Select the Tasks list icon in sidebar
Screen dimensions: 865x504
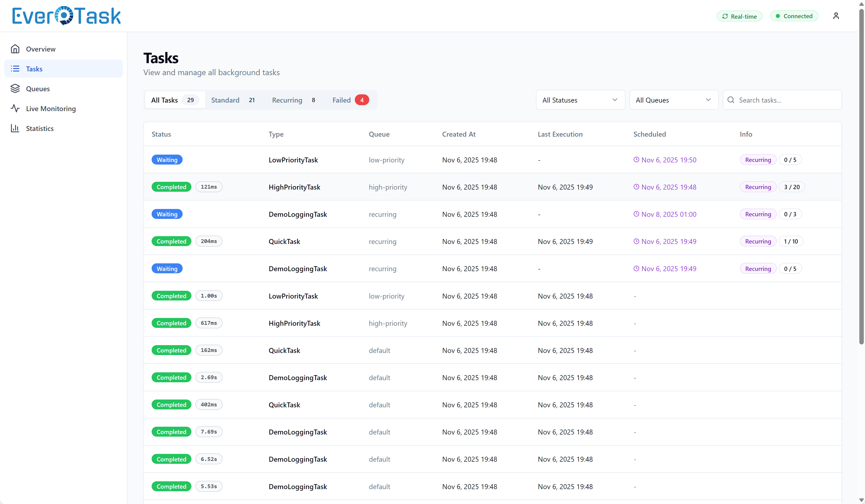(15, 69)
